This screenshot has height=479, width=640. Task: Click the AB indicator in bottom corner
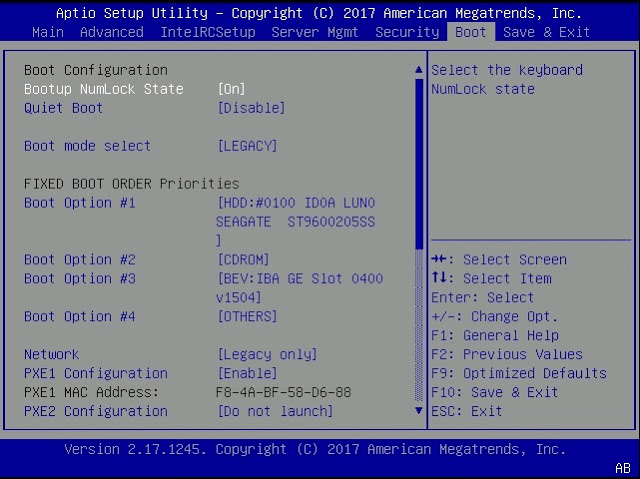click(623, 468)
